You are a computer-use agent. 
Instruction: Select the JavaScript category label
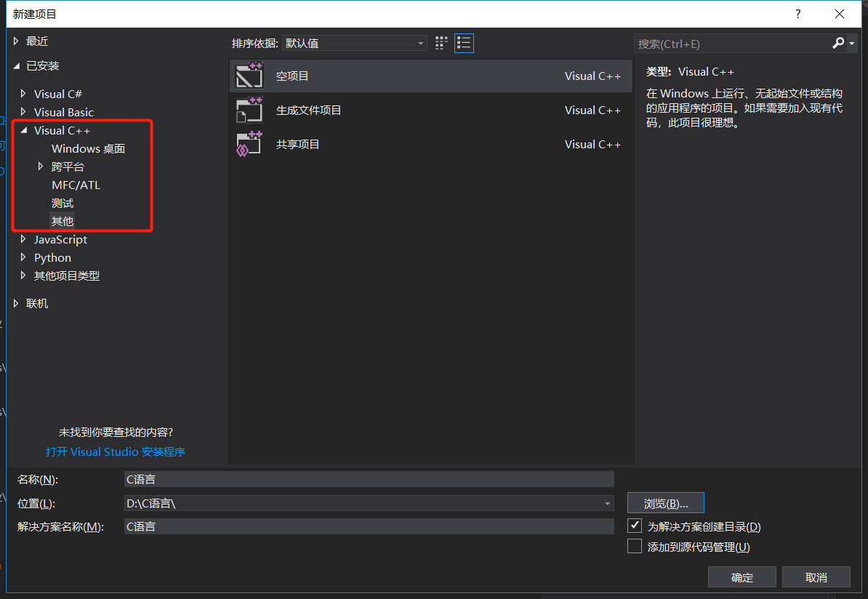[x=61, y=240]
